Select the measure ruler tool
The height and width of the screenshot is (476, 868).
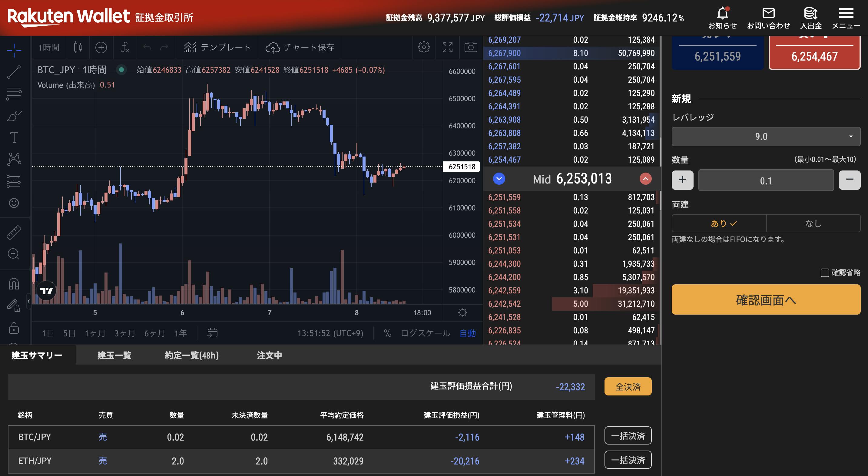click(14, 232)
